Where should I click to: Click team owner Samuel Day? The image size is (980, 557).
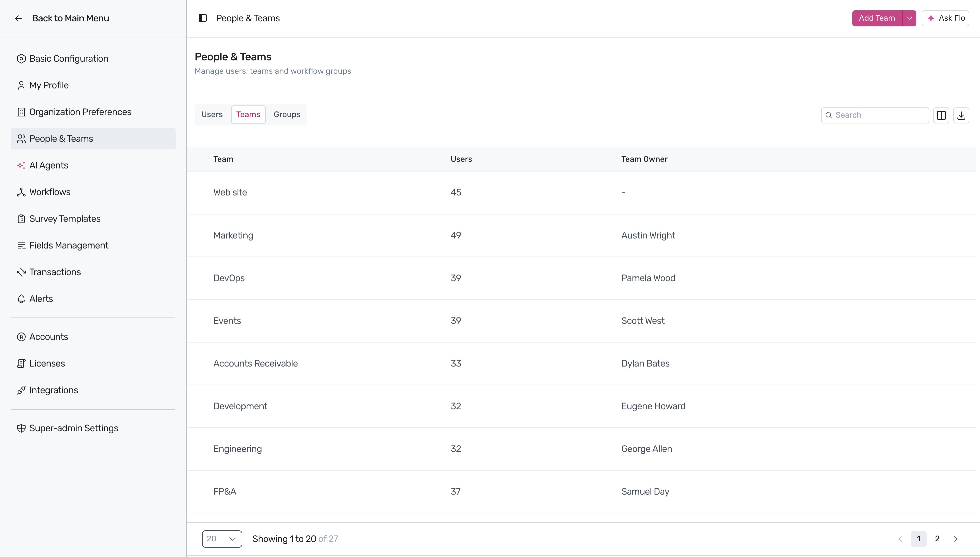pos(645,492)
